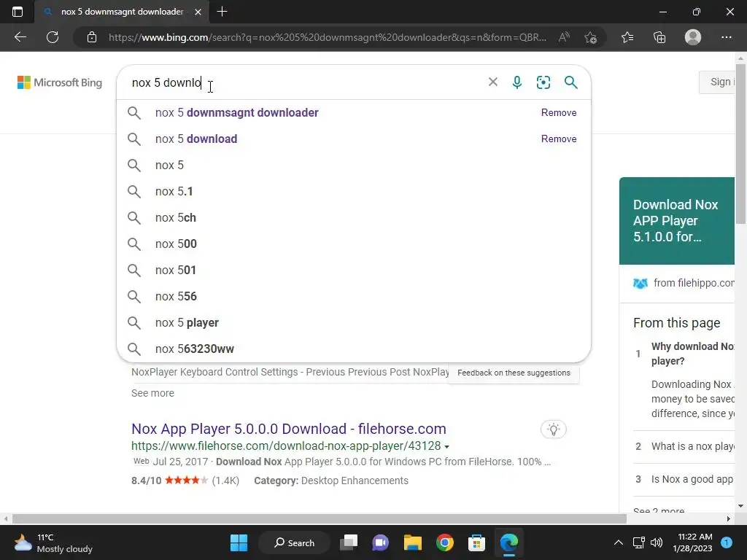Click horizontal scrollbar thumb

point(320,518)
